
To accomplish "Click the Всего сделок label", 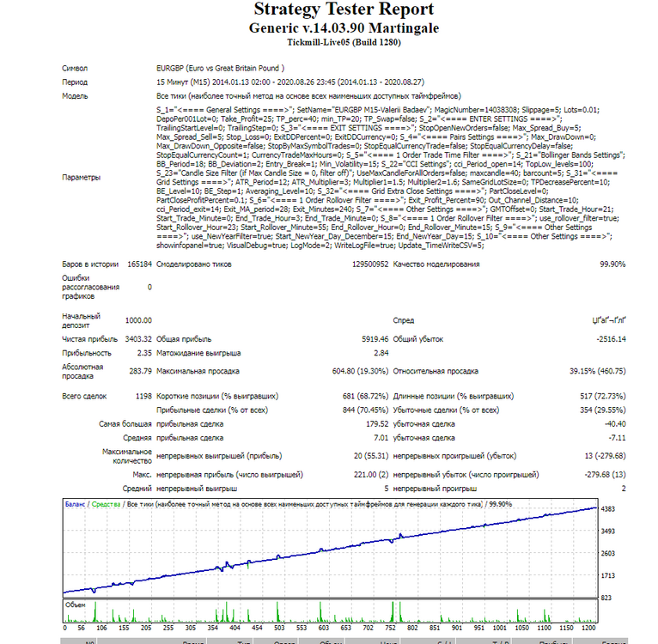I will click(84, 397).
